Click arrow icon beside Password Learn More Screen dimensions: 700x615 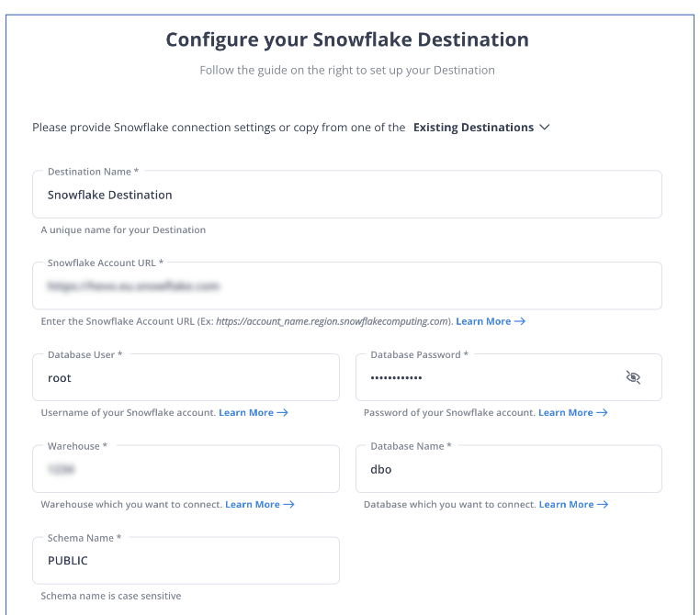(602, 412)
